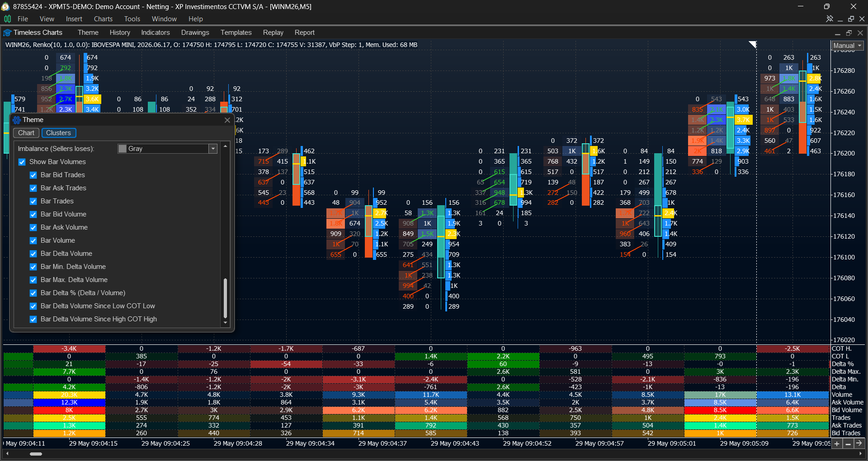Open the Indicators toolbar item

156,33
